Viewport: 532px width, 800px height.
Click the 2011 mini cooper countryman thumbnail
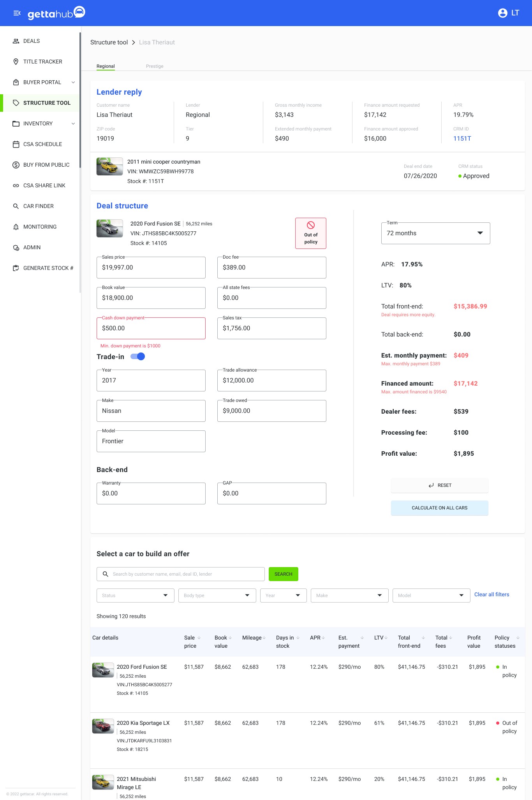[110, 166]
